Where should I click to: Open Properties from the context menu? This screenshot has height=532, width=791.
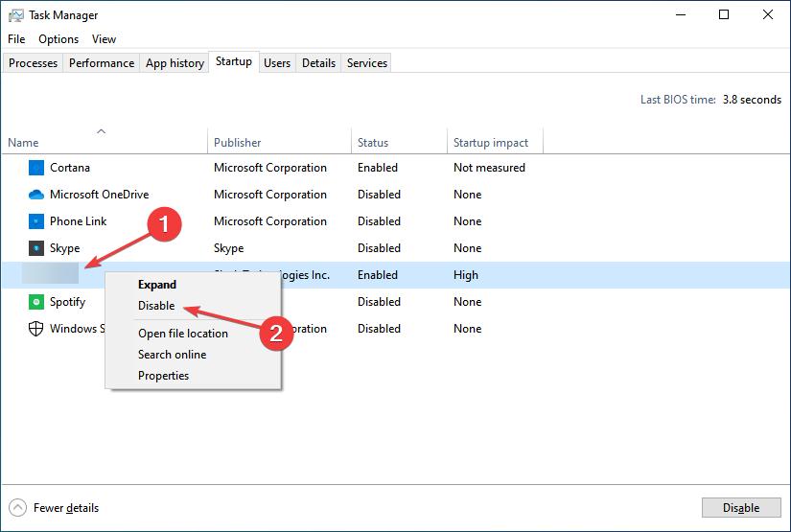pyautogui.click(x=163, y=376)
